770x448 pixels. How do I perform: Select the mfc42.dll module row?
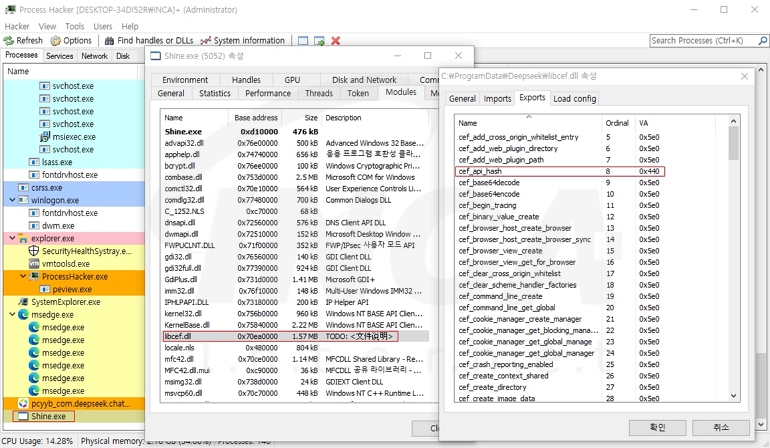296,359
